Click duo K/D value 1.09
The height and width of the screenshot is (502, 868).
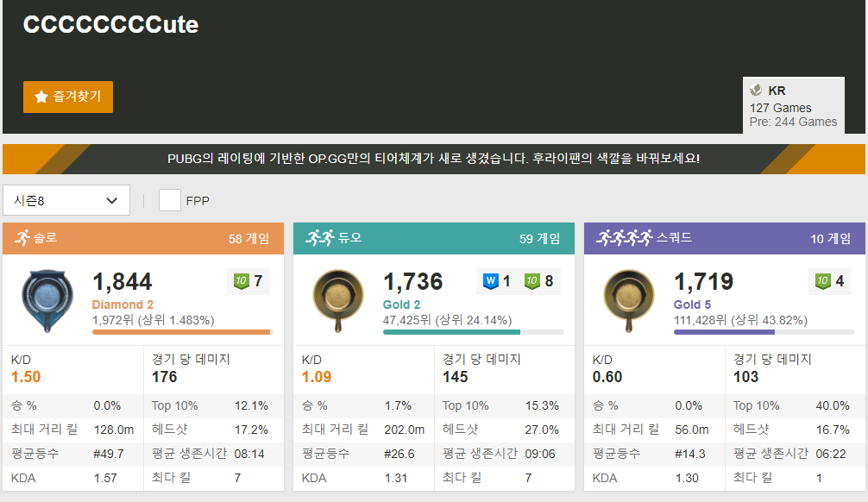pyautogui.click(x=317, y=377)
